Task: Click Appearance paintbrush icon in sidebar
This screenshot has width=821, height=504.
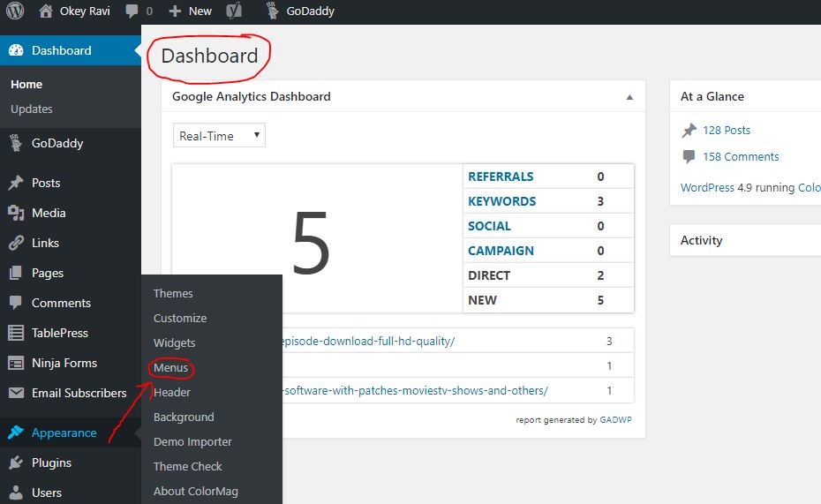Action: [x=16, y=433]
